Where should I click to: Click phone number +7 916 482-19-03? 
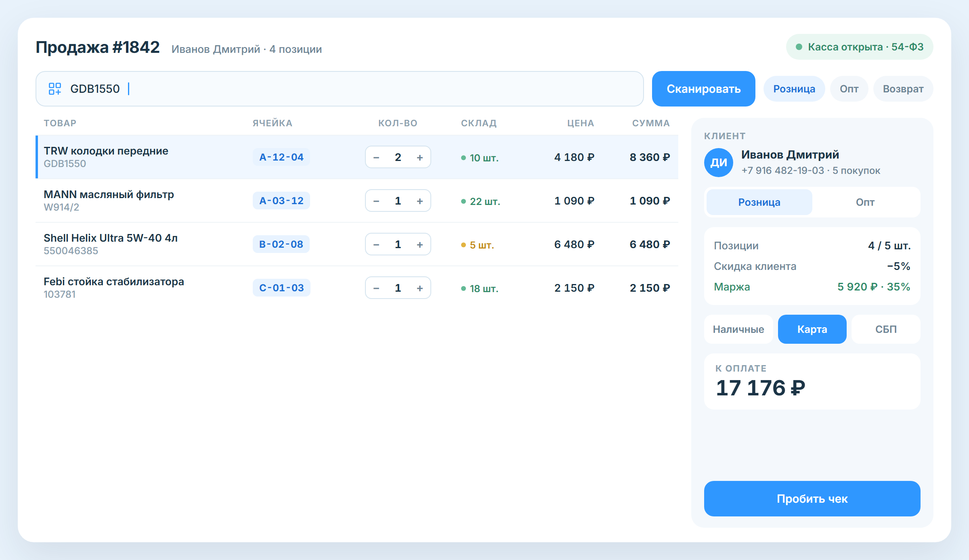(782, 171)
